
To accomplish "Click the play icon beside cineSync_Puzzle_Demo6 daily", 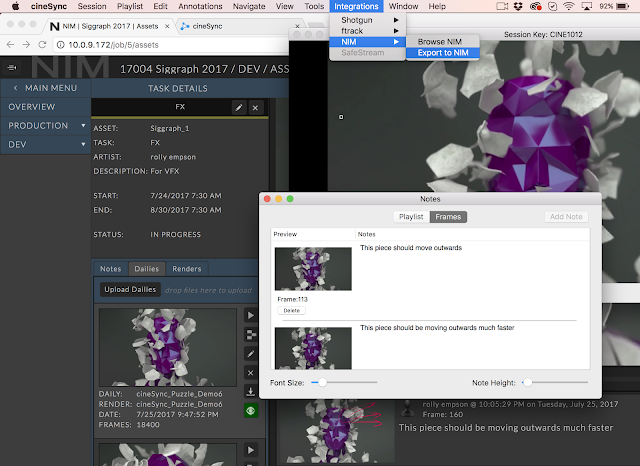I will pyautogui.click(x=251, y=315).
